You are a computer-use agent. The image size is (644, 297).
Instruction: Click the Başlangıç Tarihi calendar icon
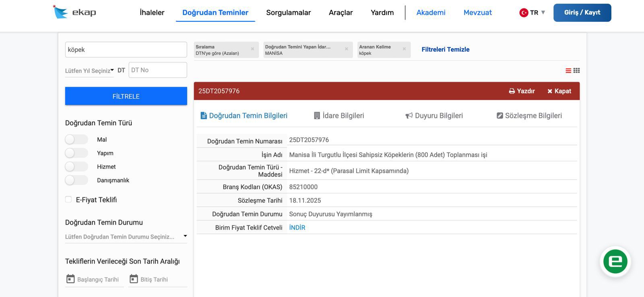click(x=70, y=279)
